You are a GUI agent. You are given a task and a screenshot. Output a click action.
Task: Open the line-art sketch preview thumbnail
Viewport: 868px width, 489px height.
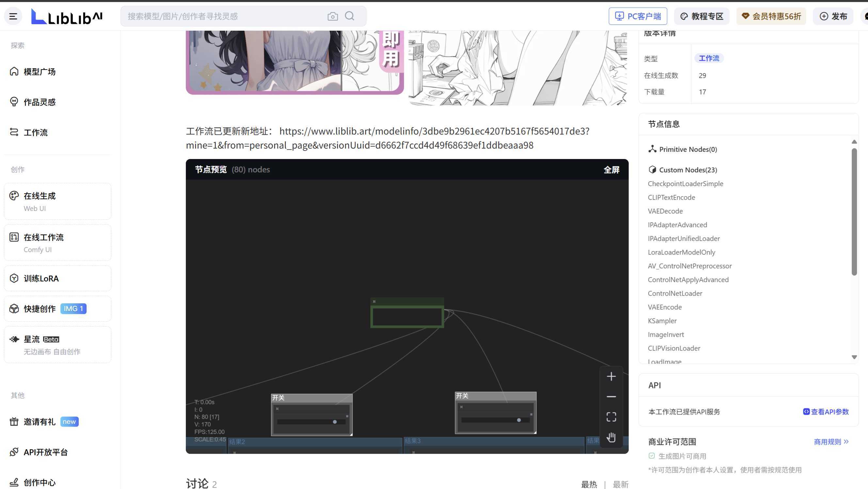518,68
